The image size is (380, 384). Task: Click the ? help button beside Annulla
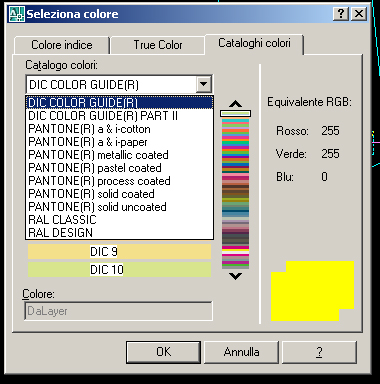click(319, 352)
